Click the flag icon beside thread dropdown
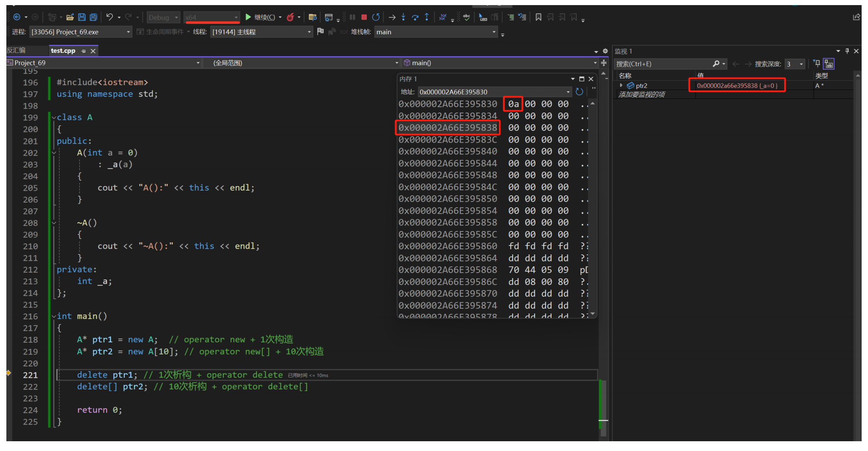868x451 pixels. point(320,31)
